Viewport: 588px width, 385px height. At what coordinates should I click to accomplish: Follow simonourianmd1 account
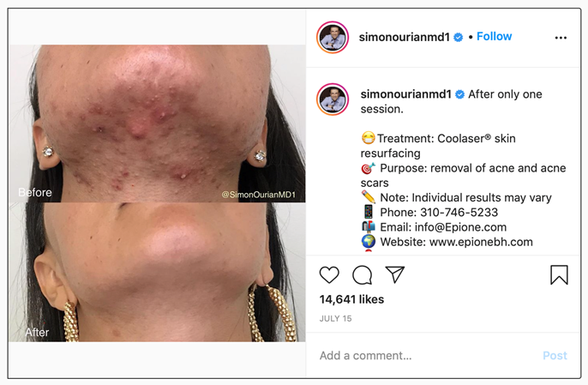[x=494, y=36]
